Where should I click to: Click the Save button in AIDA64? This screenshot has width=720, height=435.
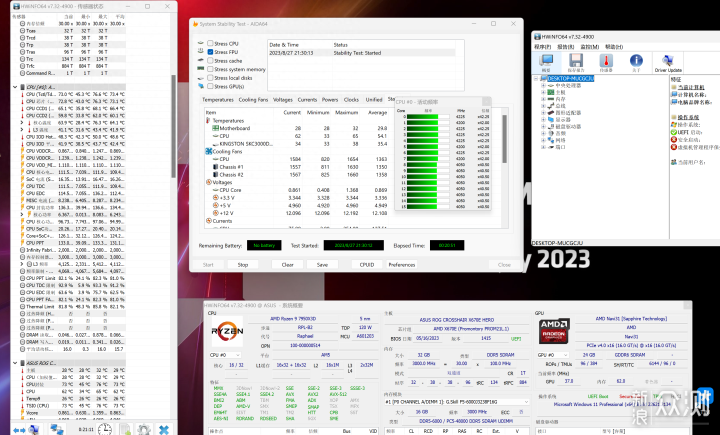tap(322, 265)
